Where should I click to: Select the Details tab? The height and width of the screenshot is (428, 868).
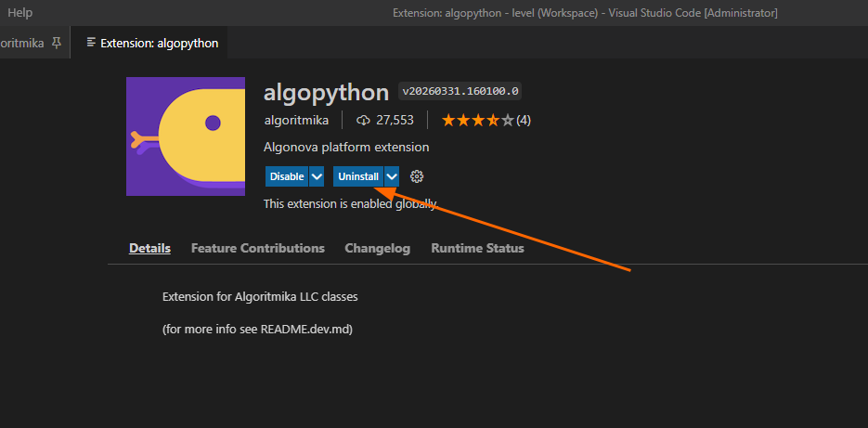[149, 248]
